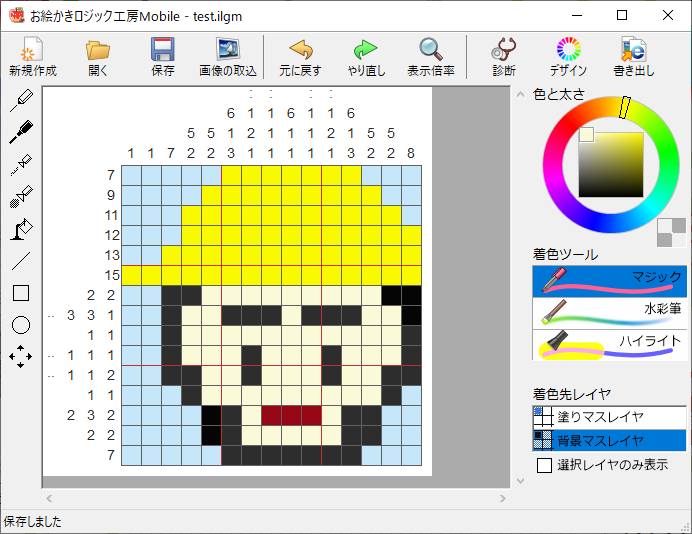This screenshot has width=692, height=534.
Task: Undo with 元に戻す arrow
Action: click(300, 56)
